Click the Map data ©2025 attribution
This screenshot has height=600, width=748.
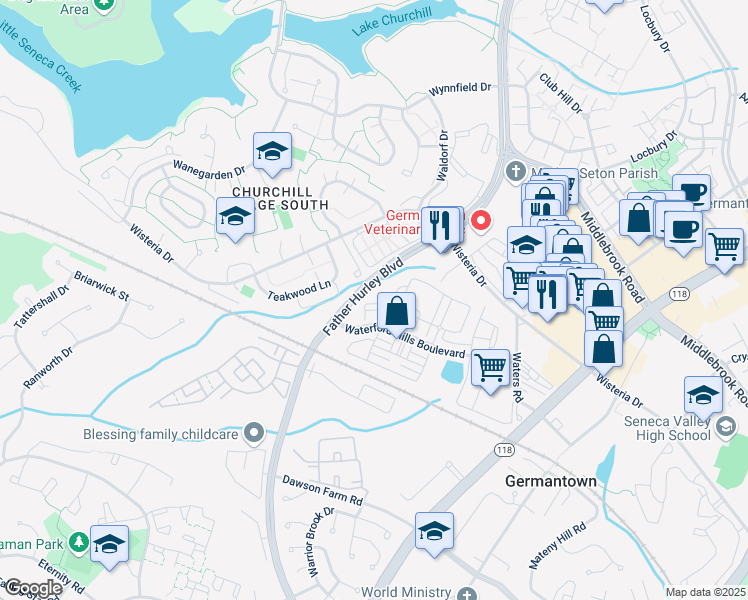point(705,592)
